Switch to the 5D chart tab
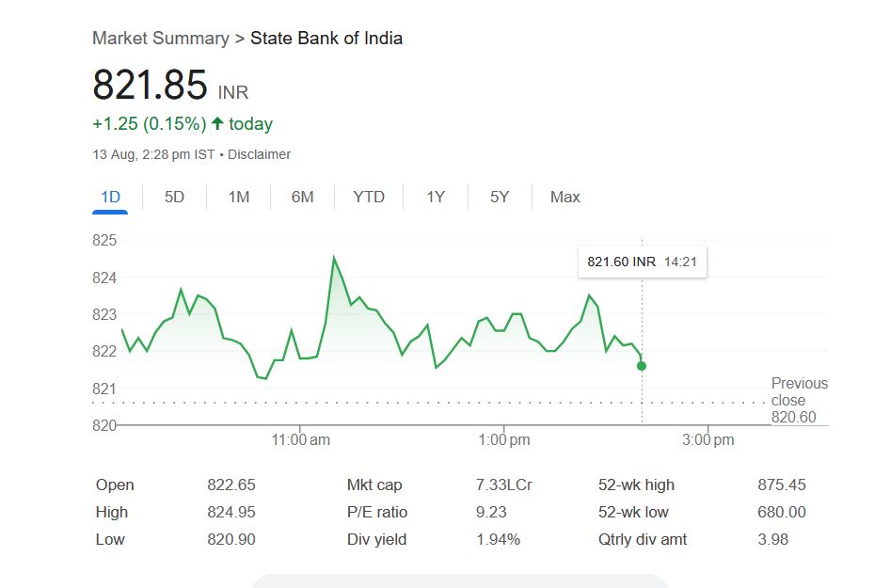The height and width of the screenshot is (588, 874). click(x=174, y=197)
